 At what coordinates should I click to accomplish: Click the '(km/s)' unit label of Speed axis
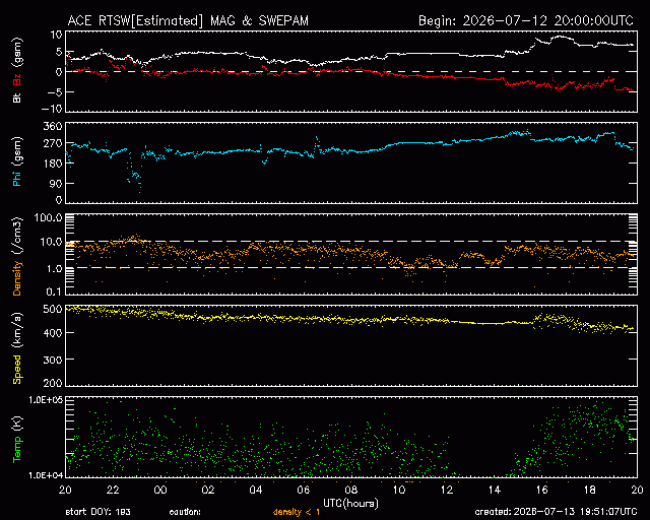[17, 331]
